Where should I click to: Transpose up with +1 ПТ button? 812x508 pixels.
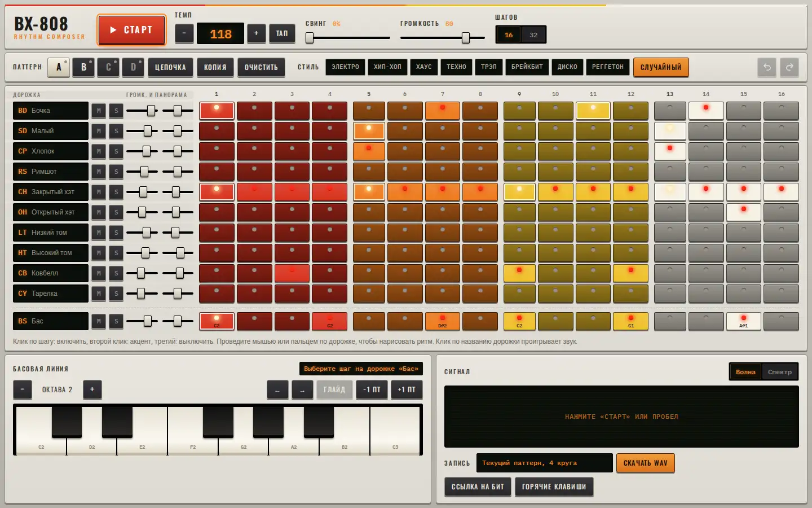(407, 389)
